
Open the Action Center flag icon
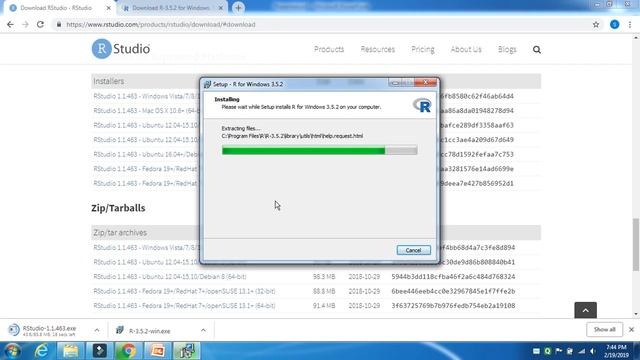click(x=559, y=351)
